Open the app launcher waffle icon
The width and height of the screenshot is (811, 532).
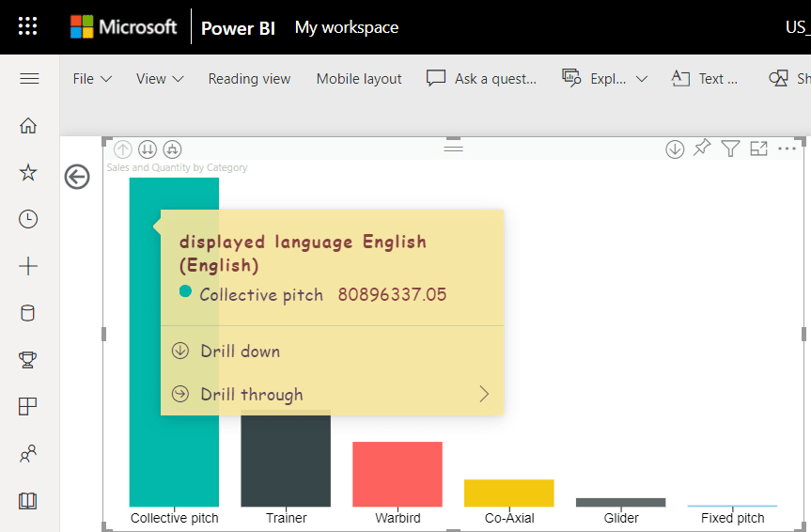coord(28,26)
